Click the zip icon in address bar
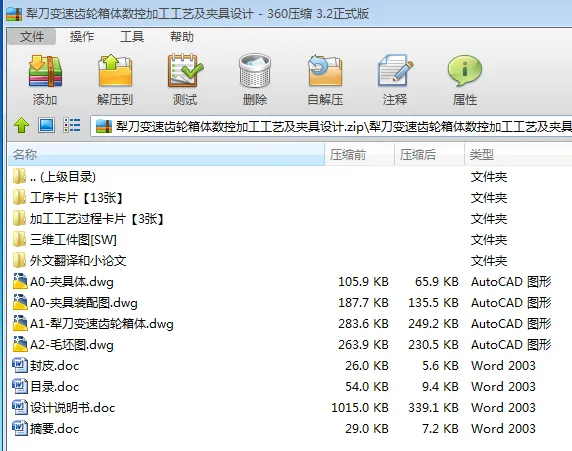The height and width of the screenshot is (451, 572). coord(104,127)
